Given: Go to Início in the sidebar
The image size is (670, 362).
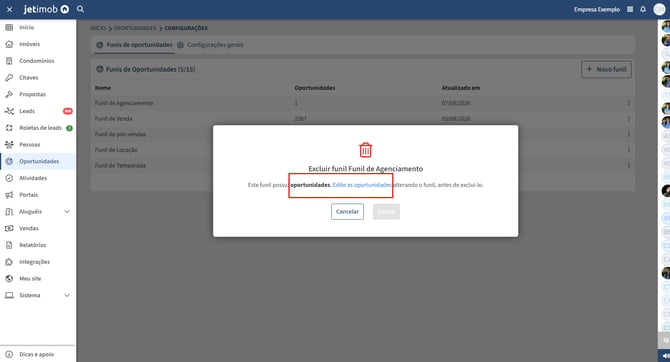Looking at the screenshot, I should [x=26, y=27].
